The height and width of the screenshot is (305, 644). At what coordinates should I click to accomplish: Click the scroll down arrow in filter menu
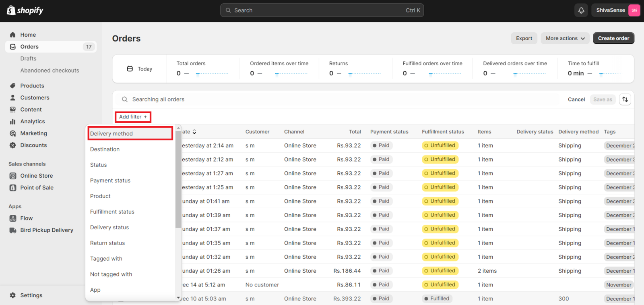[x=178, y=298]
